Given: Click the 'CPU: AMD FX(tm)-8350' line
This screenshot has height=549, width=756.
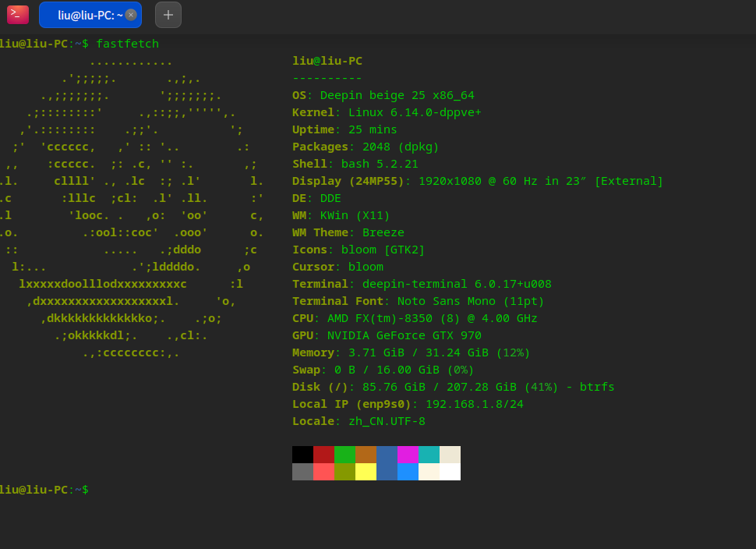Looking at the screenshot, I should point(415,318).
